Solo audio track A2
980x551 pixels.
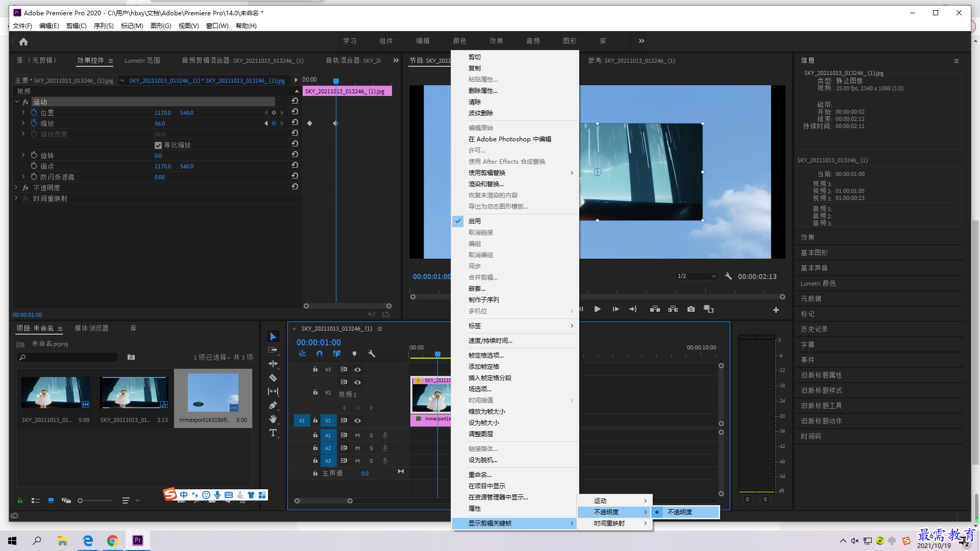coord(371,448)
